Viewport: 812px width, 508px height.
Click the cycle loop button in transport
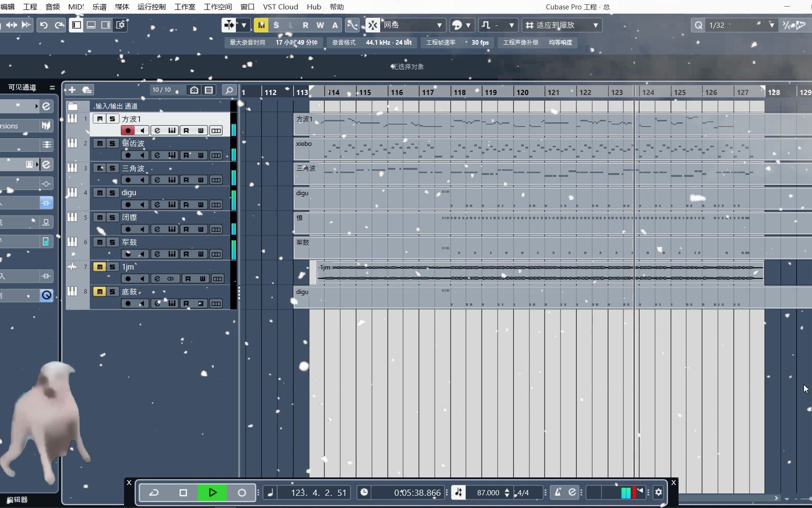coord(154,492)
